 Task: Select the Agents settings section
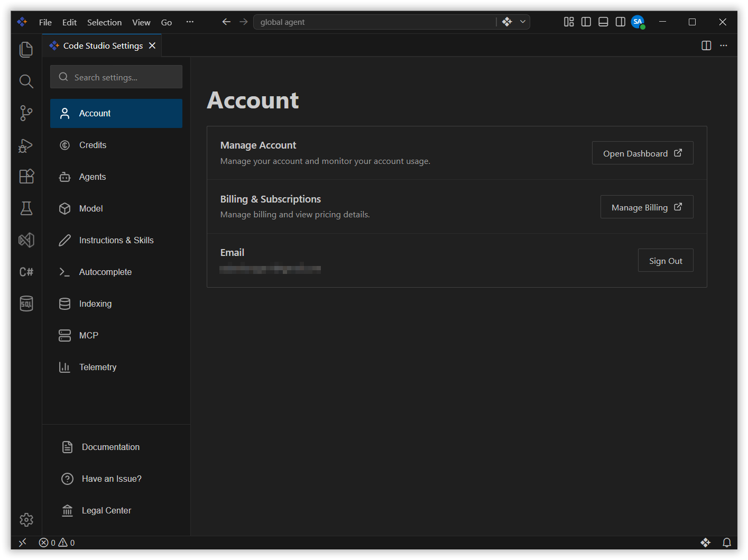pyautogui.click(x=116, y=177)
